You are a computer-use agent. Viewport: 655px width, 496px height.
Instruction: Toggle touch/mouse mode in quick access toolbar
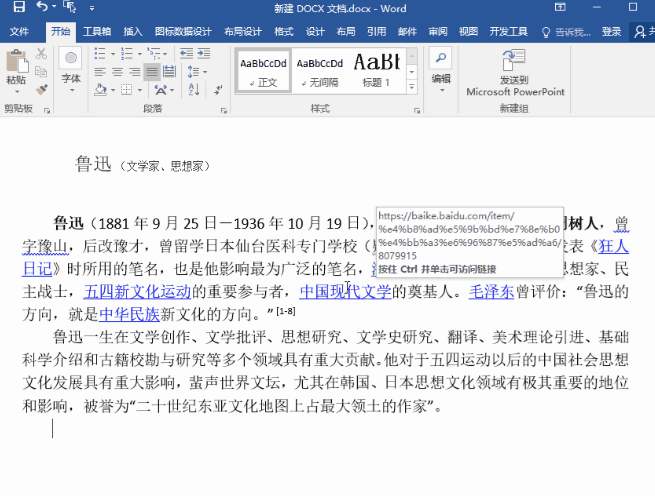click(70, 7)
